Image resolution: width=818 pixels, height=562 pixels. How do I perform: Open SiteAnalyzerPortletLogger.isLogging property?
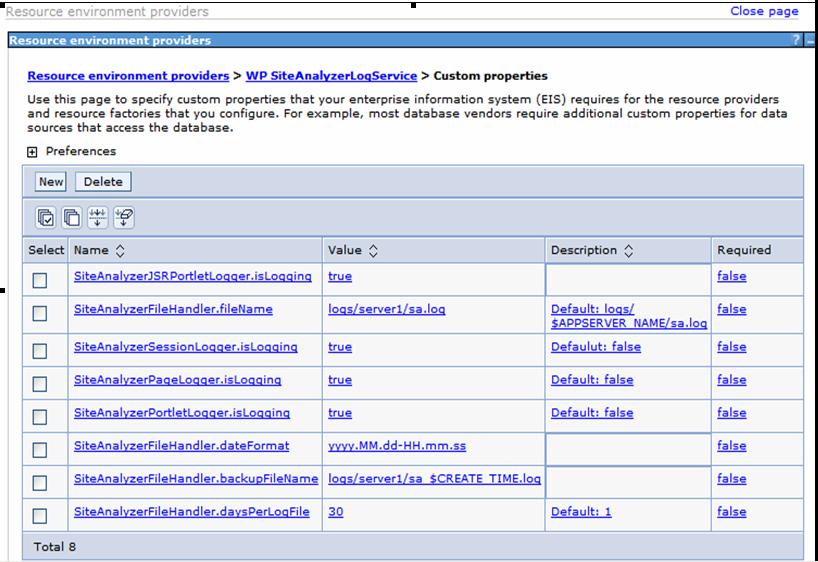[x=182, y=412]
